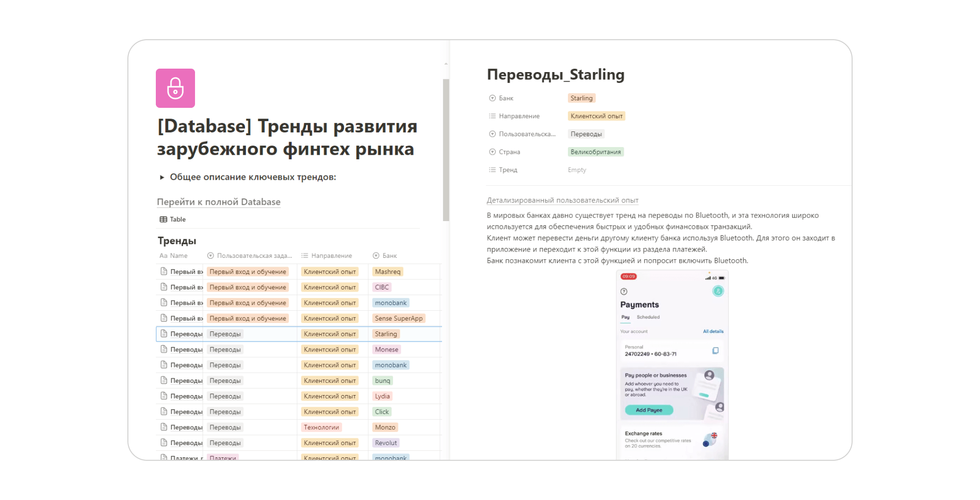Click the Starling Payments phone screenshot
Viewport: 980px width, 500px height.
click(x=672, y=365)
